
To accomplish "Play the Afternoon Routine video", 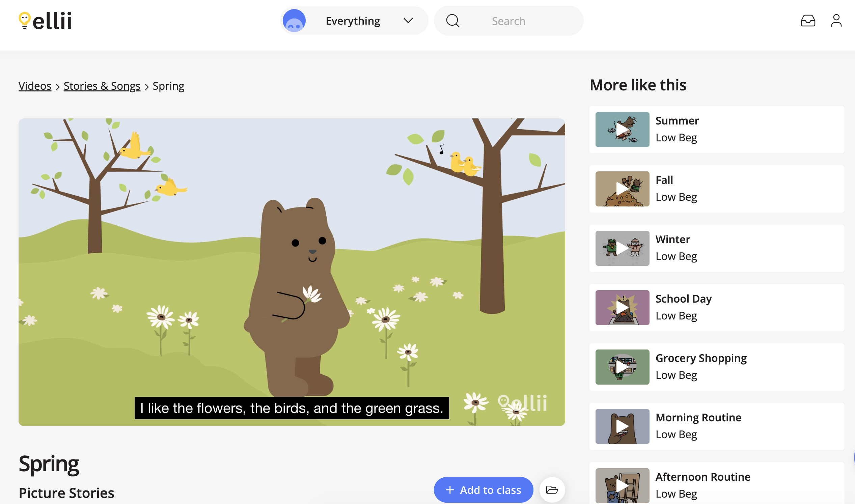I will pos(622,486).
